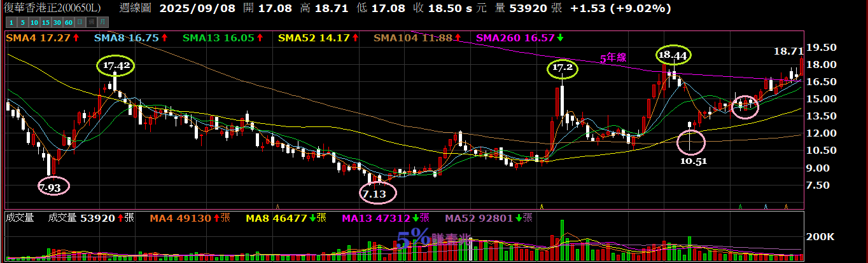
Task: Click the circled 18.44 high marker
Action: [x=673, y=55]
